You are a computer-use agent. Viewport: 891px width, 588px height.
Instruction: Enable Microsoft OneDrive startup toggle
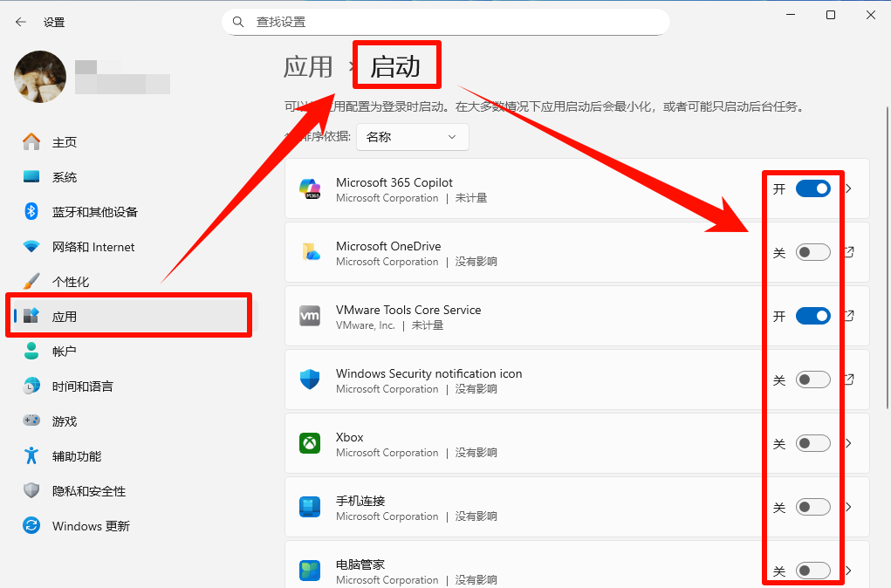tap(812, 252)
